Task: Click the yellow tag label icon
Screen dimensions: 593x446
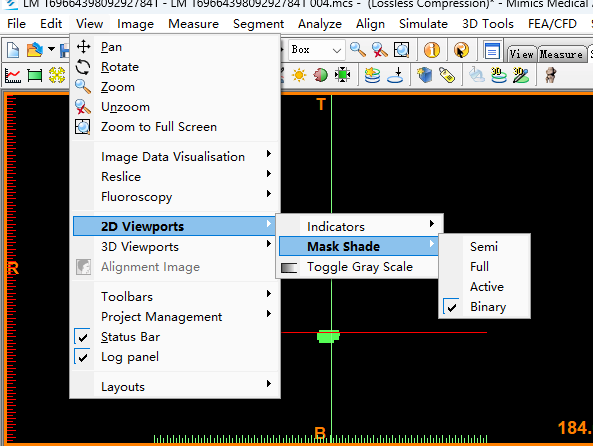Action: tap(447, 75)
